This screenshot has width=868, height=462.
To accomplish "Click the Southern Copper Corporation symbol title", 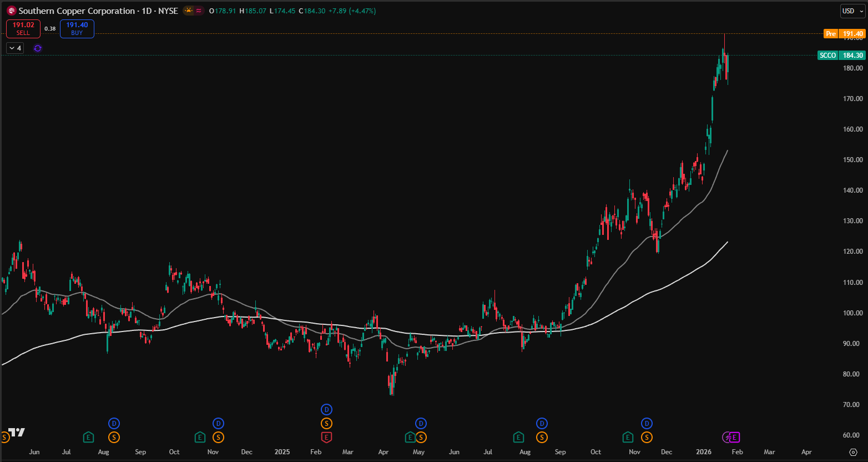I will click(x=77, y=11).
